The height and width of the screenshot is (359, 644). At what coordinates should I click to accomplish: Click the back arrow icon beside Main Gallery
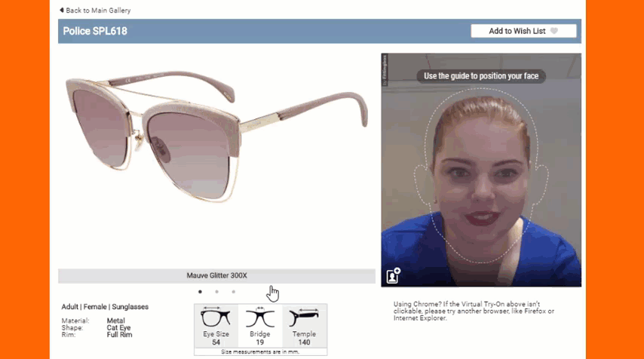coord(62,10)
